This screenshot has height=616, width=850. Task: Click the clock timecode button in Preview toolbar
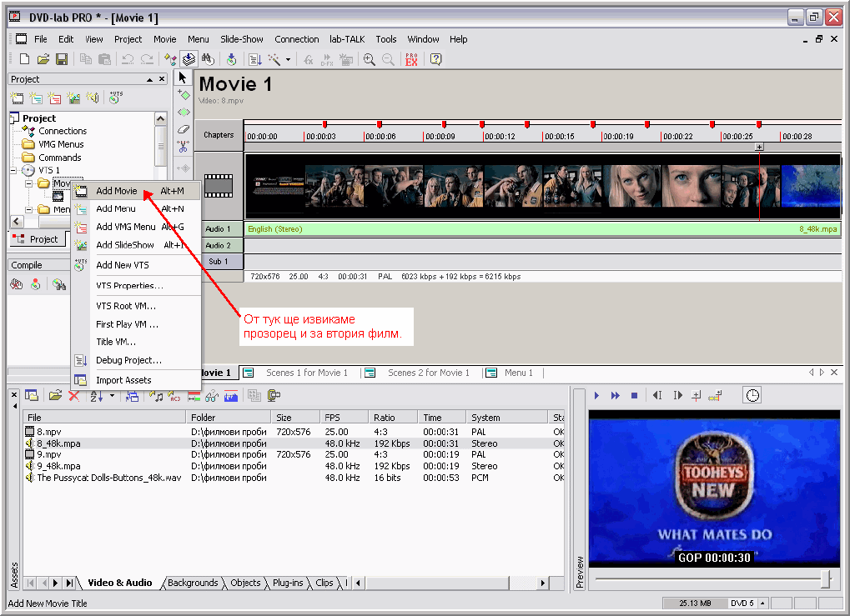(x=752, y=395)
